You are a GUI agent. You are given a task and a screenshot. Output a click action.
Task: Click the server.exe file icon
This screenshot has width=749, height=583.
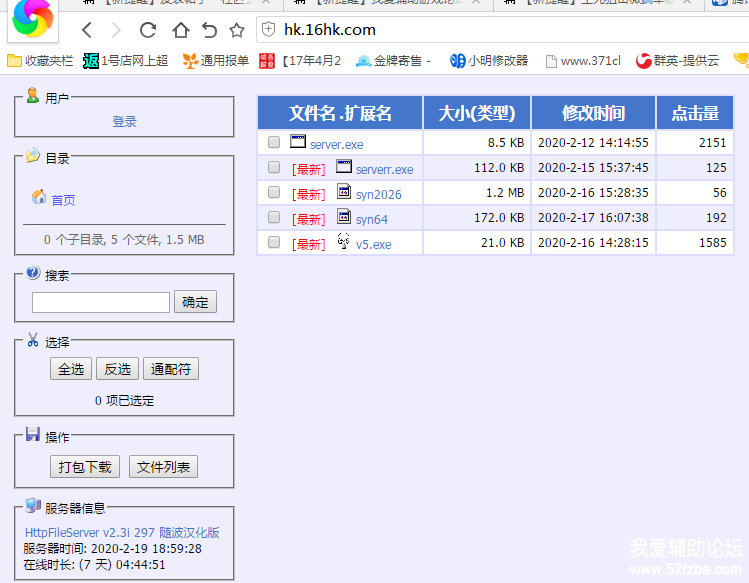coord(297,142)
